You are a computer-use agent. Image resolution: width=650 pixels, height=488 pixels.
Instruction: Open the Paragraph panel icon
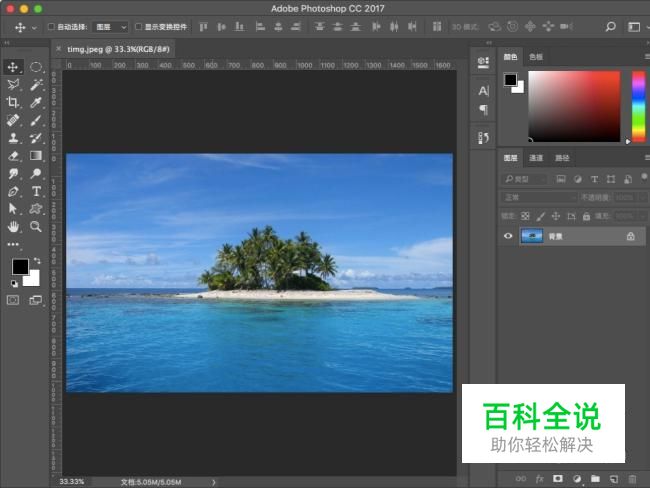(483, 110)
